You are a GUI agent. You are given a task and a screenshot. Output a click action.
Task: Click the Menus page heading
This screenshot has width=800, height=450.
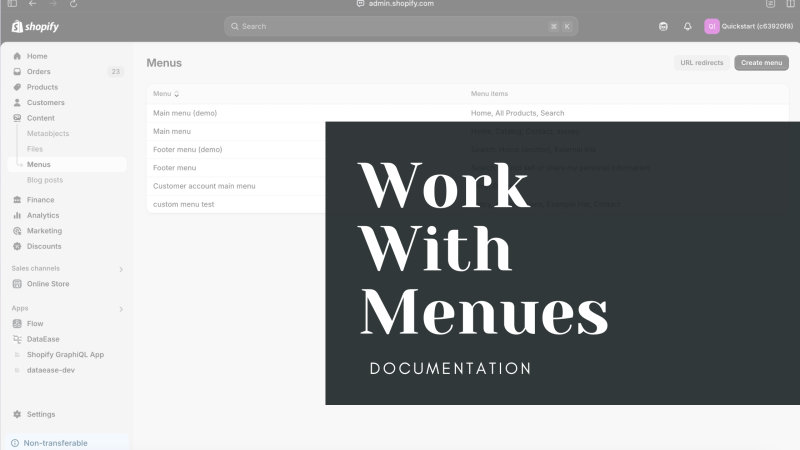tap(164, 63)
